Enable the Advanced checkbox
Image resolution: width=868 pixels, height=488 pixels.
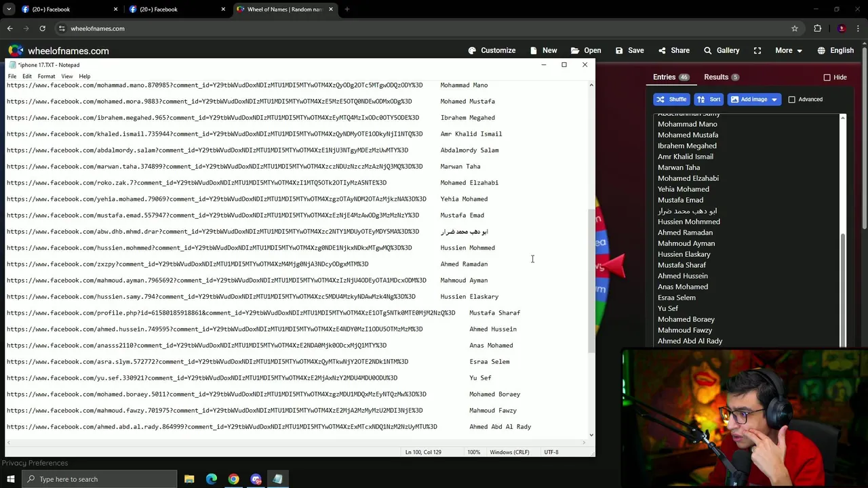point(791,100)
